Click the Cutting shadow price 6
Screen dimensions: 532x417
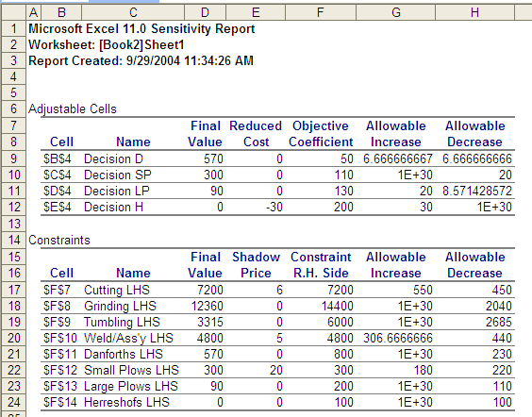pyautogui.click(x=279, y=290)
